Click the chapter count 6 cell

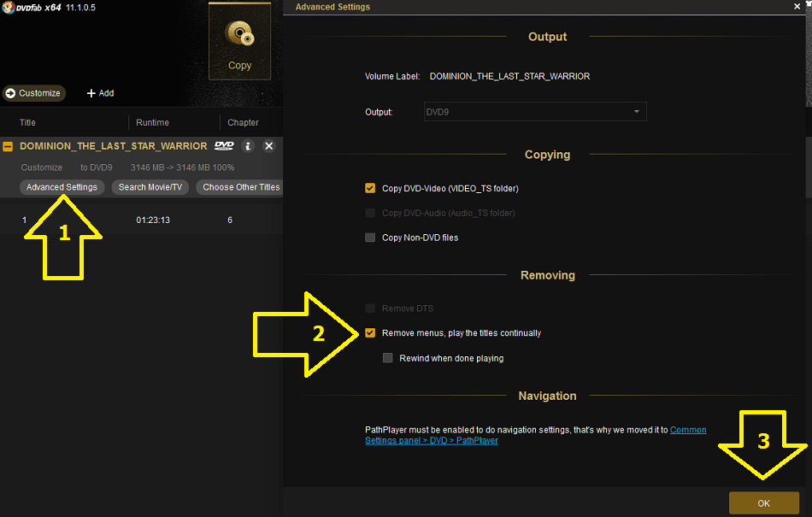click(x=230, y=220)
